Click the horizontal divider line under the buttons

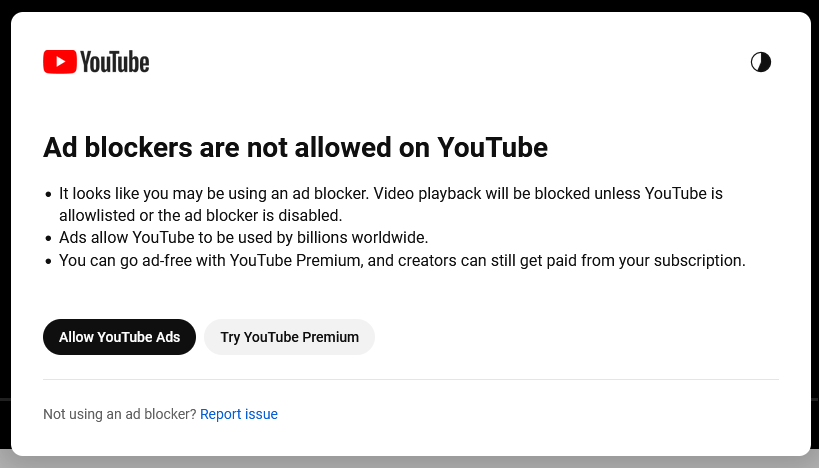click(411, 379)
